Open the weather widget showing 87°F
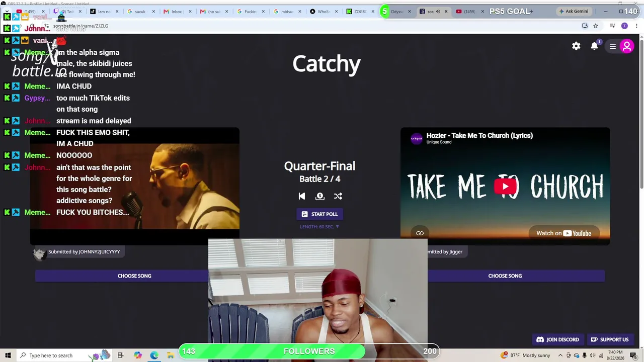 (525, 355)
